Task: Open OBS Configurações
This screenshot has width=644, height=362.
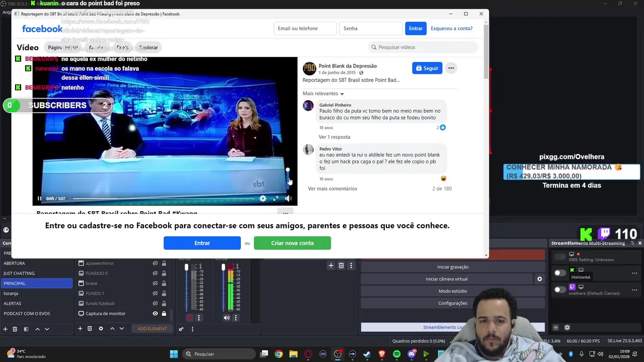Action: pyautogui.click(x=453, y=303)
